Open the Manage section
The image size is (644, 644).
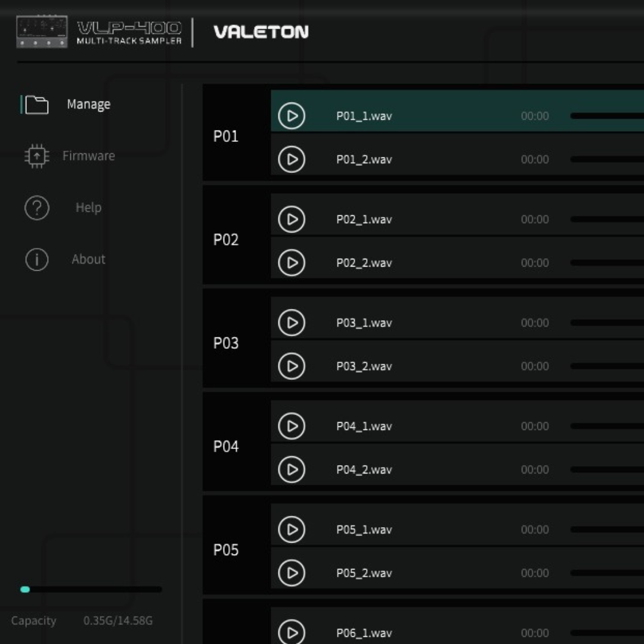pos(88,104)
